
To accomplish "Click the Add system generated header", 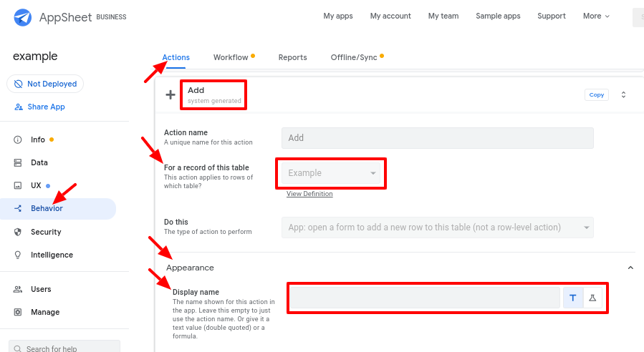I will (x=214, y=94).
